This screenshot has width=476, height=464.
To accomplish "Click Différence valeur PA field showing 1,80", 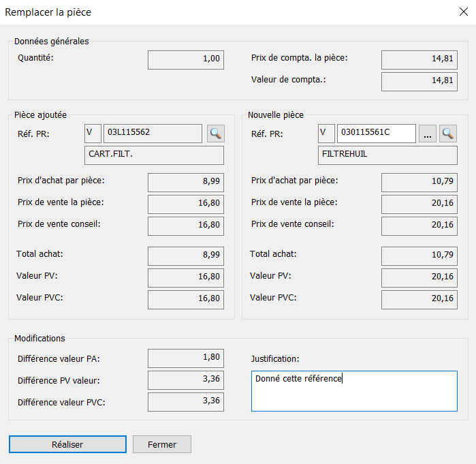I will (186, 358).
